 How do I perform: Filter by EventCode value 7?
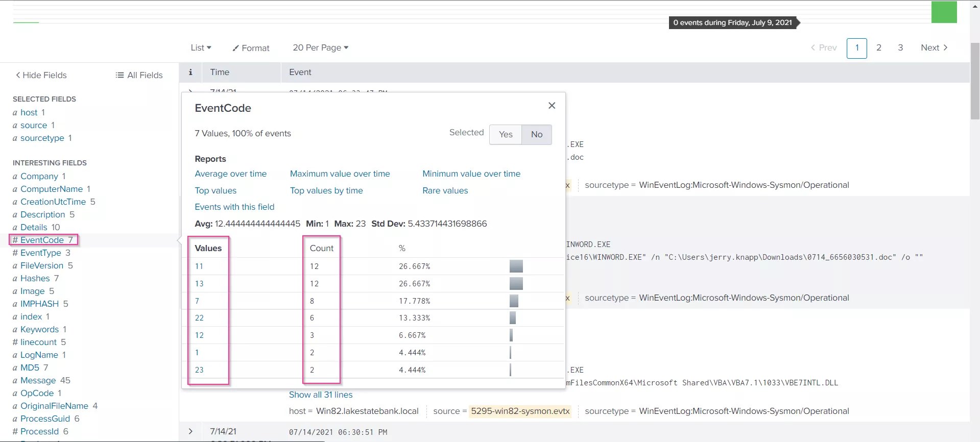click(197, 301)
